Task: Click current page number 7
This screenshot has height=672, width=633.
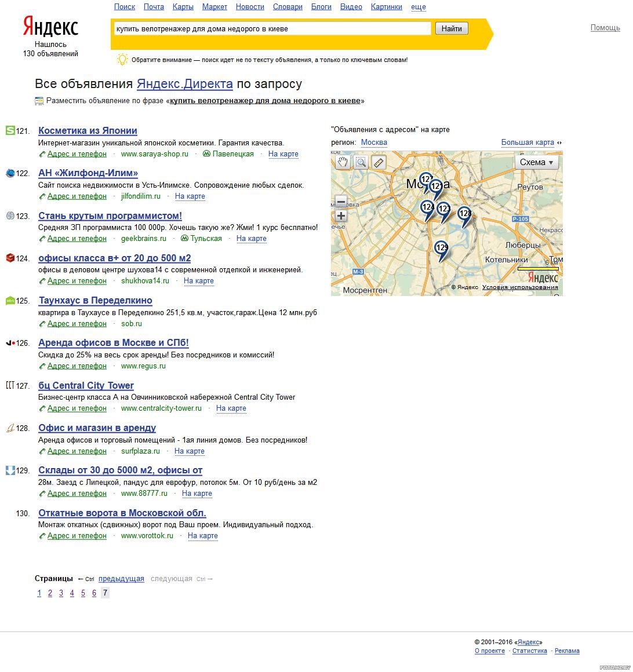Action: 105,593
